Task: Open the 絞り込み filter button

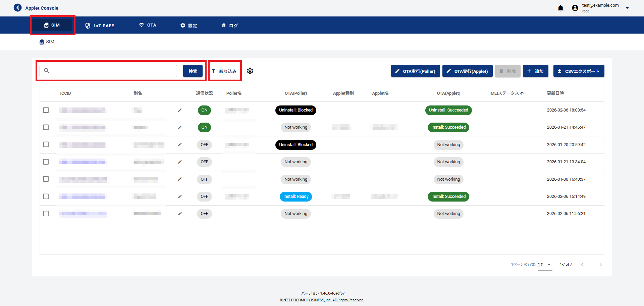Action: tap(224, 71)
